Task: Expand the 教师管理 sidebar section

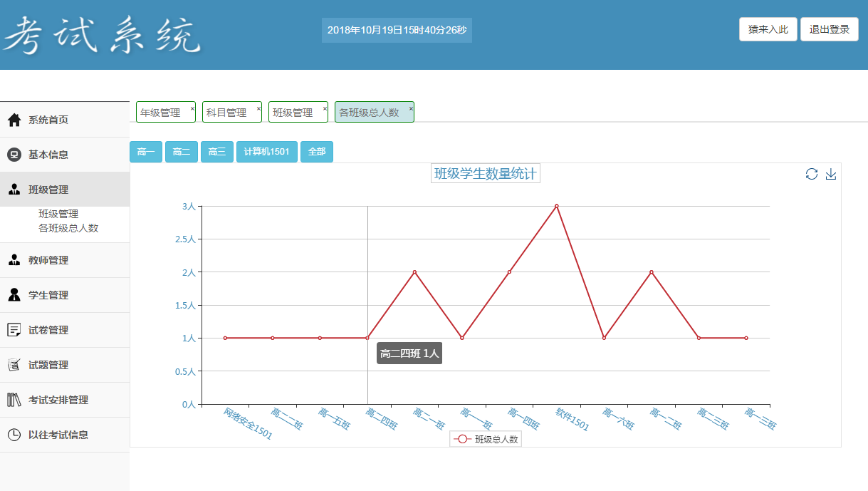Action: point(65,260)
